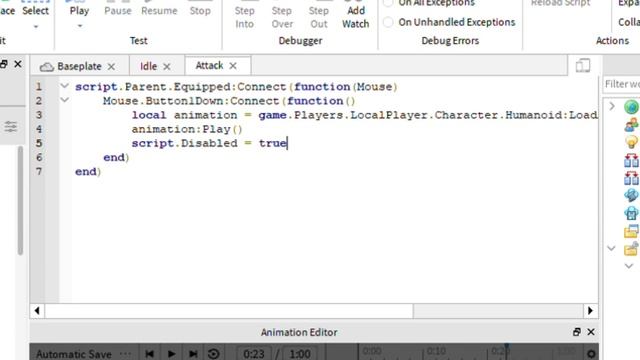This screenshot has width=640, height=360.
Task: Select the ServerStorage cloud icon
Action: (x=631, y=213)
